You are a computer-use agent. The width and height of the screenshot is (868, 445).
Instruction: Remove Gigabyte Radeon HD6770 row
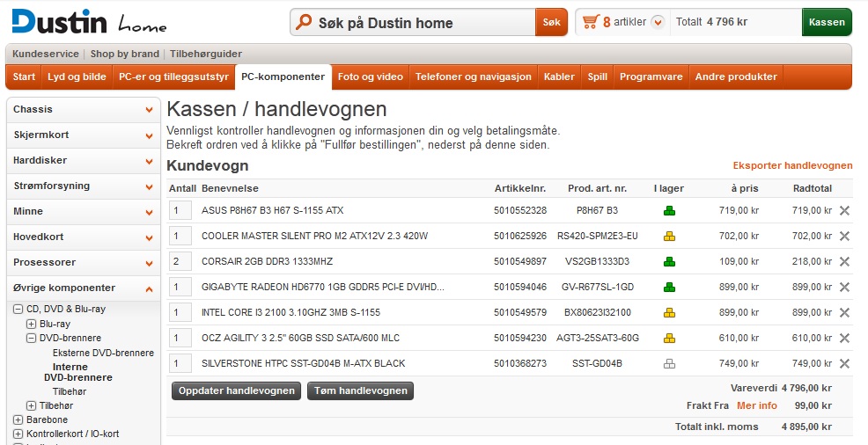(844, 287)
